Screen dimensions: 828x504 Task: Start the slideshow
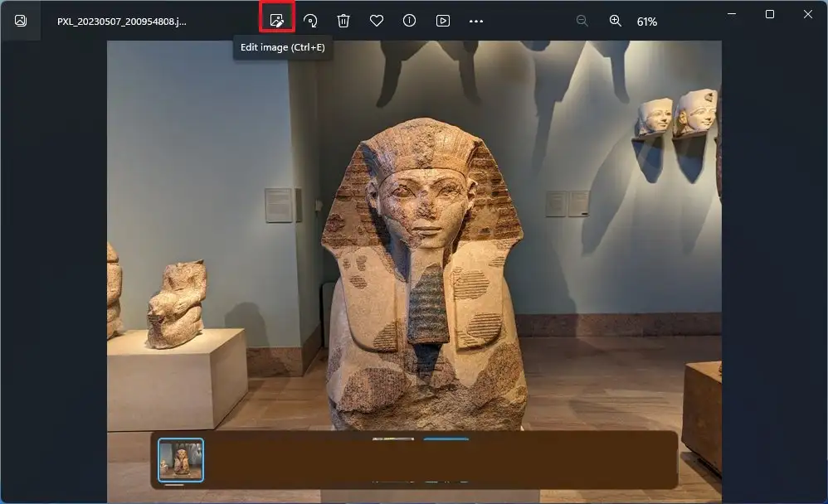tap(442, 21)
